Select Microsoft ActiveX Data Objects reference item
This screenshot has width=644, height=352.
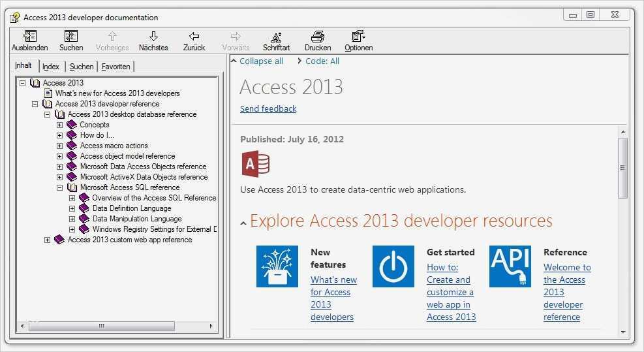(x=144, y=177)
